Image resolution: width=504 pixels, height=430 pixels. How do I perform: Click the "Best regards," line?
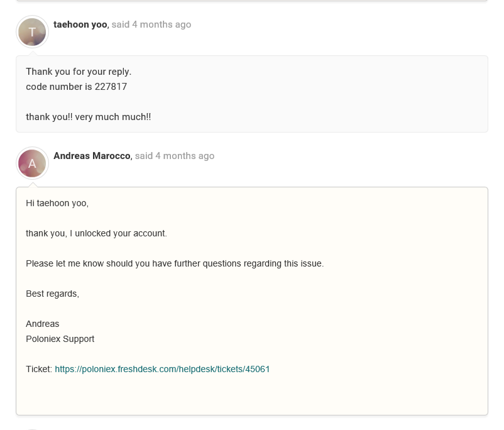click(52, 294)
